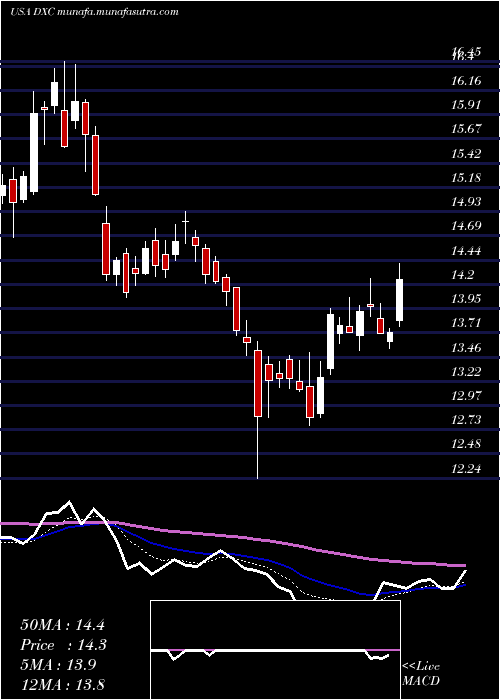This screenshot has height=700, width=500.
Task: Click the 13.22 price axis label
Action: 466,372
